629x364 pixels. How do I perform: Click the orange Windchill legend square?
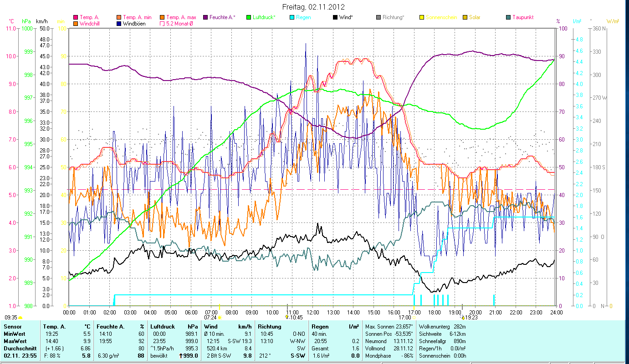pyautogui.click(x=76, y=23)
